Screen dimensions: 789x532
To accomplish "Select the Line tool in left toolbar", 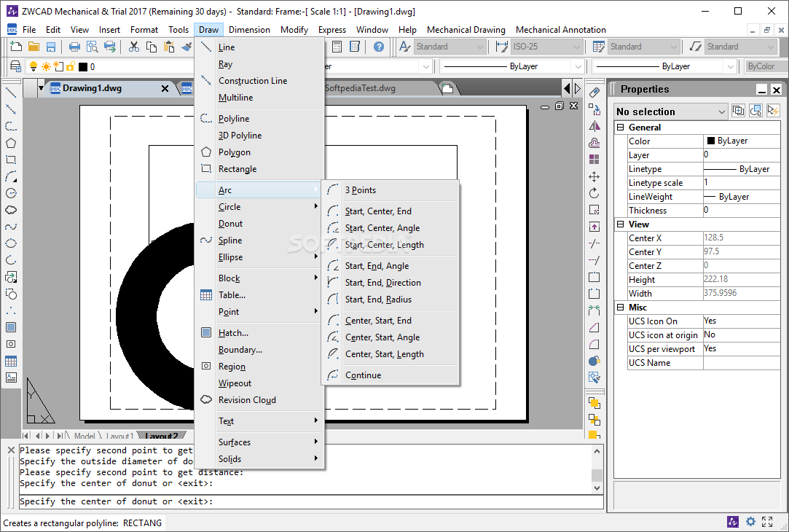I will (x=11, y=93).
